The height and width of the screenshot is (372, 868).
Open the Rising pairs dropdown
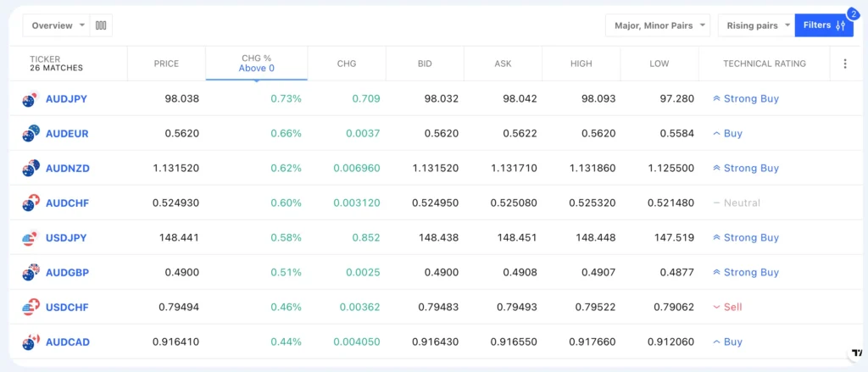click(x=756, y=25)
